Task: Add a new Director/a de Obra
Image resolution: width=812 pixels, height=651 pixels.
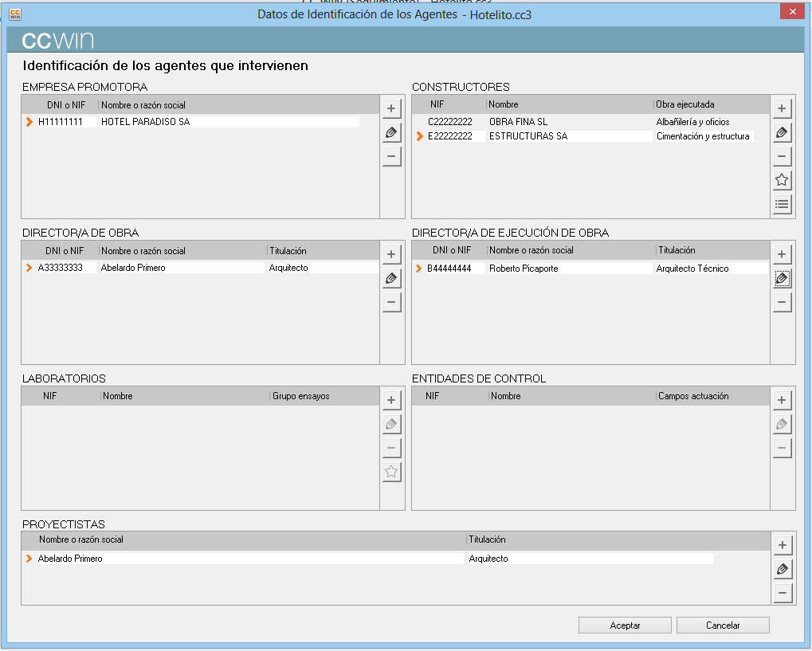Action: click(391, 254)
